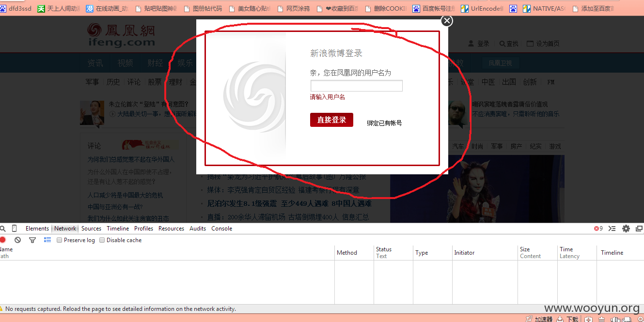Toggle device mode phone icon
This screenshot has width=644, height=322.
coord(14,229)
